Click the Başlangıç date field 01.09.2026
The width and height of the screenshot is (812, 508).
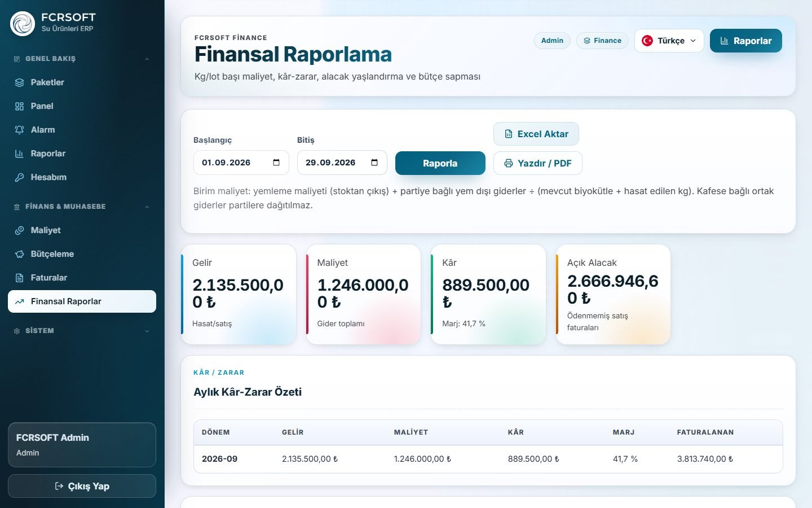coord(241,163)
